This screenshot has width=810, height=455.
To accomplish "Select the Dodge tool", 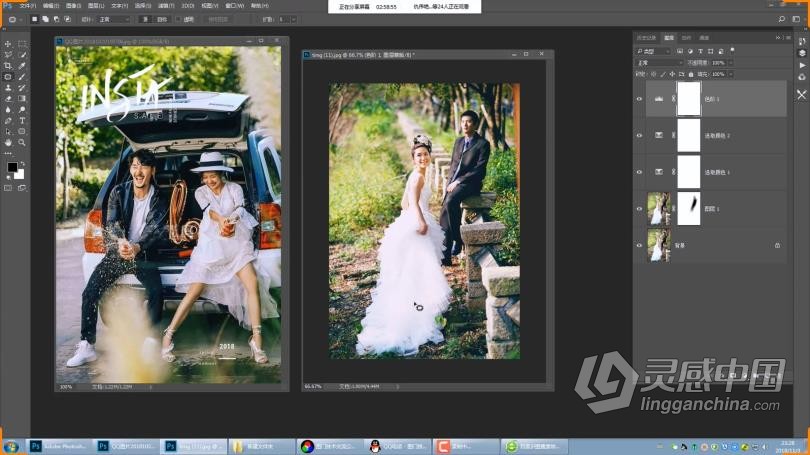I will click(22, 109).
